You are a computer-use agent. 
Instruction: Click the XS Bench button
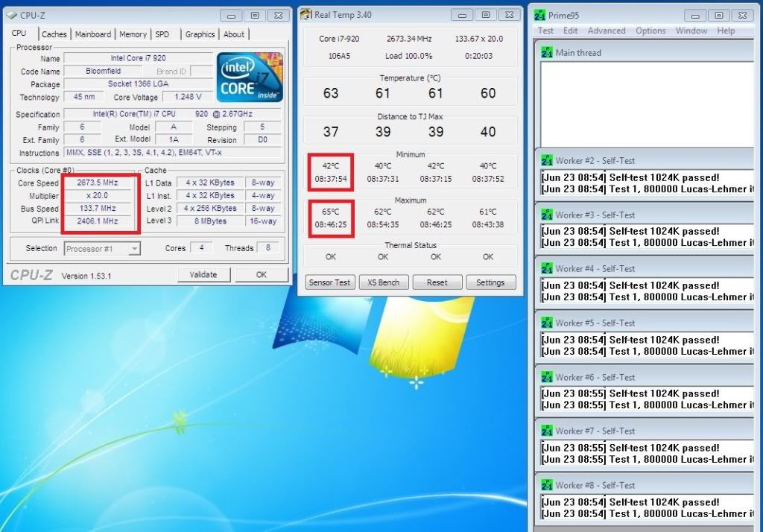click(384, 282)
